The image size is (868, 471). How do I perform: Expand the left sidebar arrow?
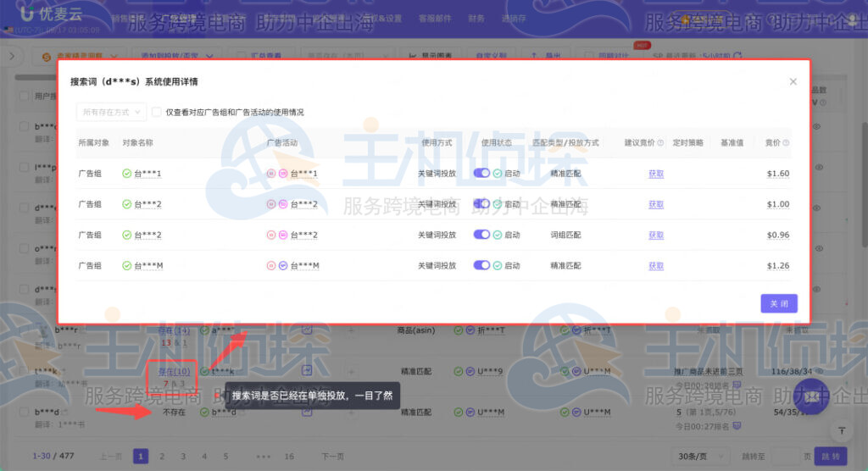(x=12, y=56)
